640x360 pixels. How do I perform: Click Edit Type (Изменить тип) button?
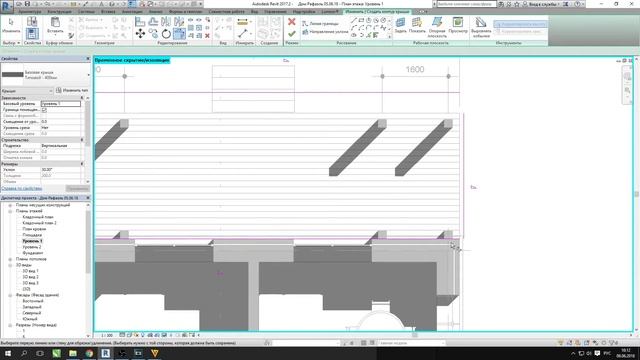pos(72,90)
